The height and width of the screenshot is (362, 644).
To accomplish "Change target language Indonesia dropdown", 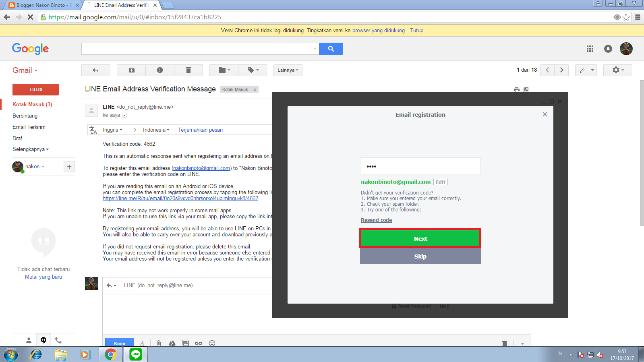I will pos(156,130).
